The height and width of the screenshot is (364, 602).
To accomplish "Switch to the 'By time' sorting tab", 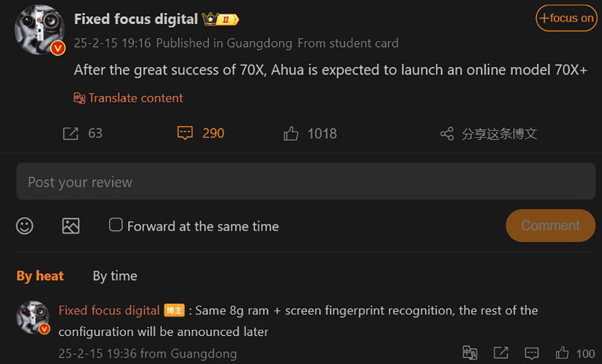I will [115, 276].
